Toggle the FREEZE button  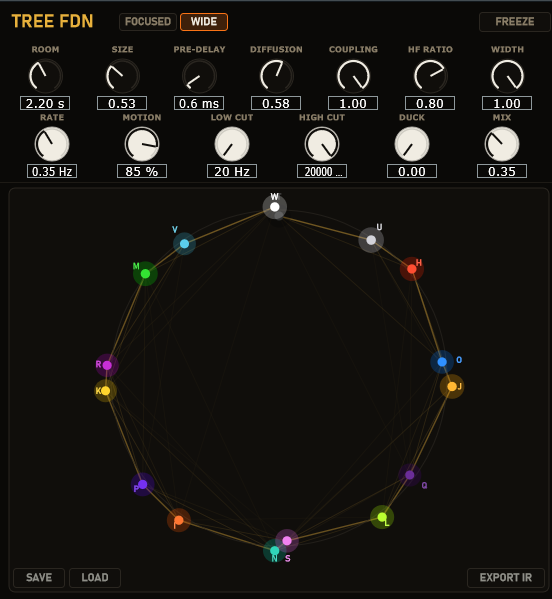click(515, 22)
